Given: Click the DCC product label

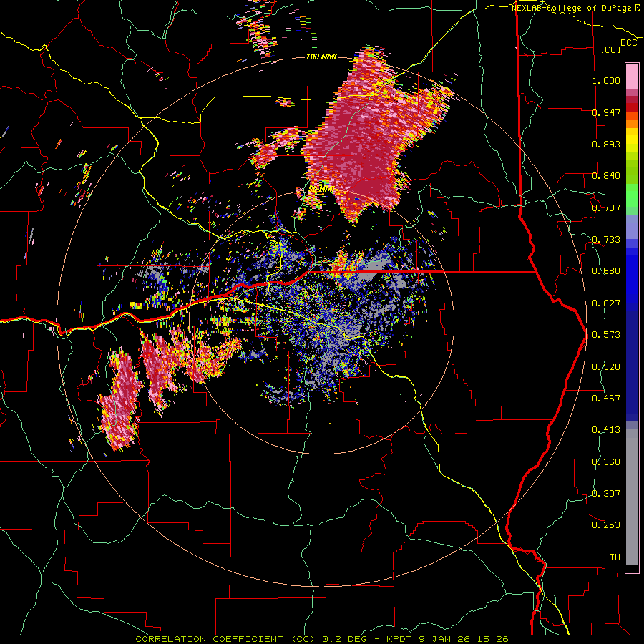Looking at the screenshot, I should [628, 43].
